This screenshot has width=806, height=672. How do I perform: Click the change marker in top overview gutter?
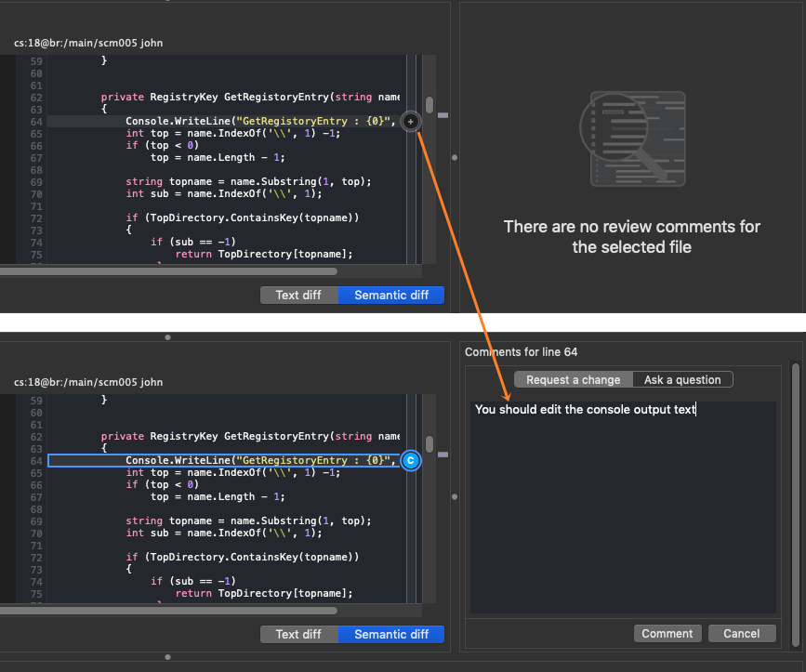pos(443,115)
